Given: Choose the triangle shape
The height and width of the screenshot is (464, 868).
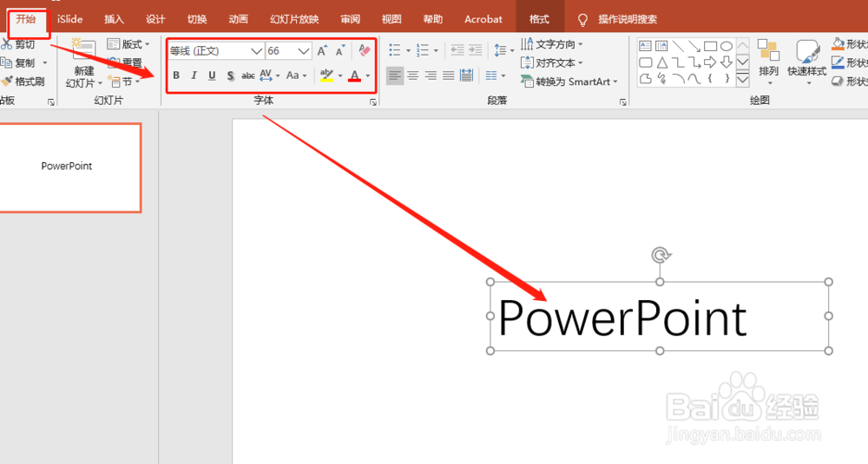Looking at the screenshot, I should click(x=661, y=62).
